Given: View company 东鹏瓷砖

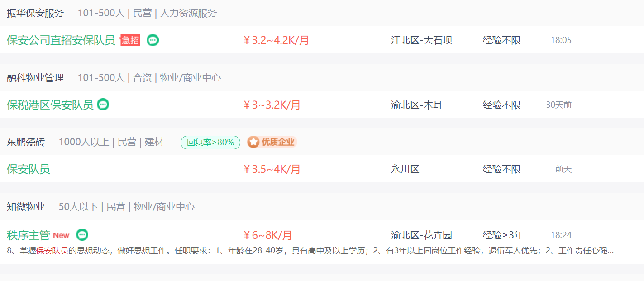Looking at the screenshot, I should [26, 142].
